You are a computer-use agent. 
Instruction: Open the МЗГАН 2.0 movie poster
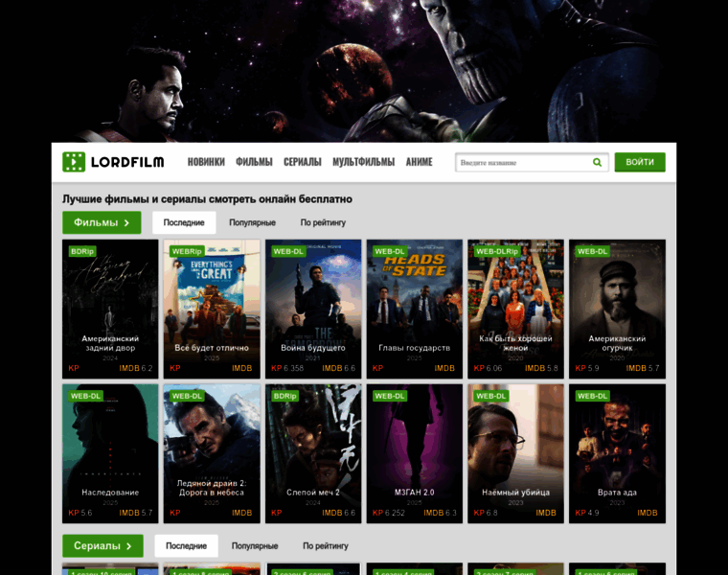(414, 453)
